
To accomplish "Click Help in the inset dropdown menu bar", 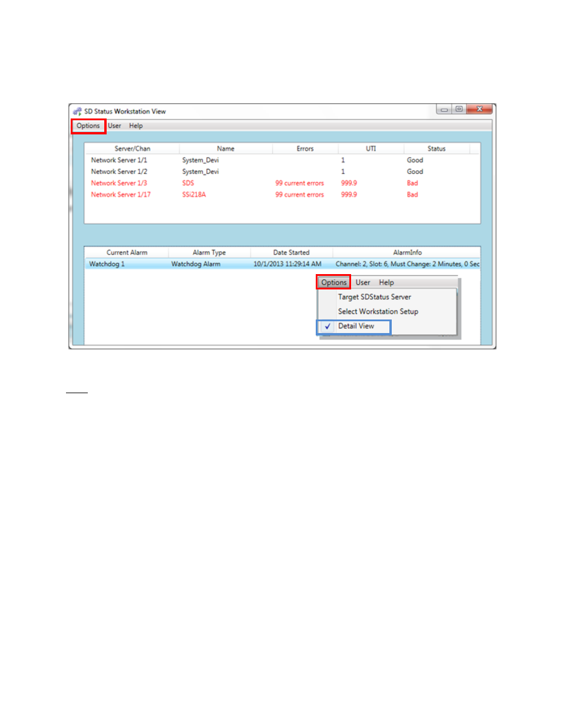I will [386, 283].
